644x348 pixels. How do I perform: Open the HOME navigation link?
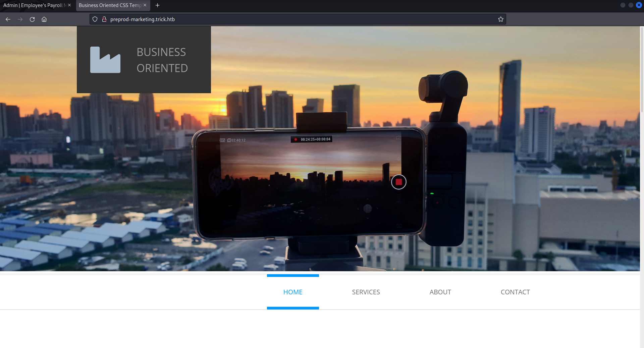293,292
